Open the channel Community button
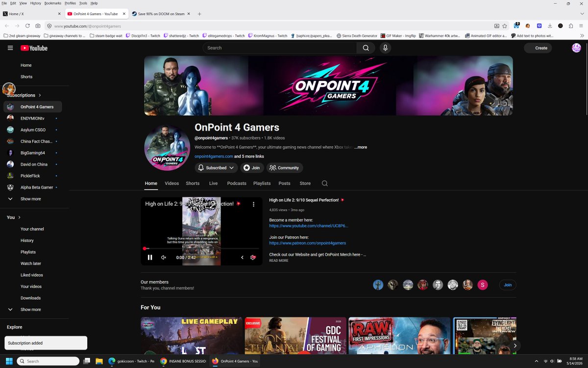The width and height of the screenshot is (588, 368). [x=285, y=168]
